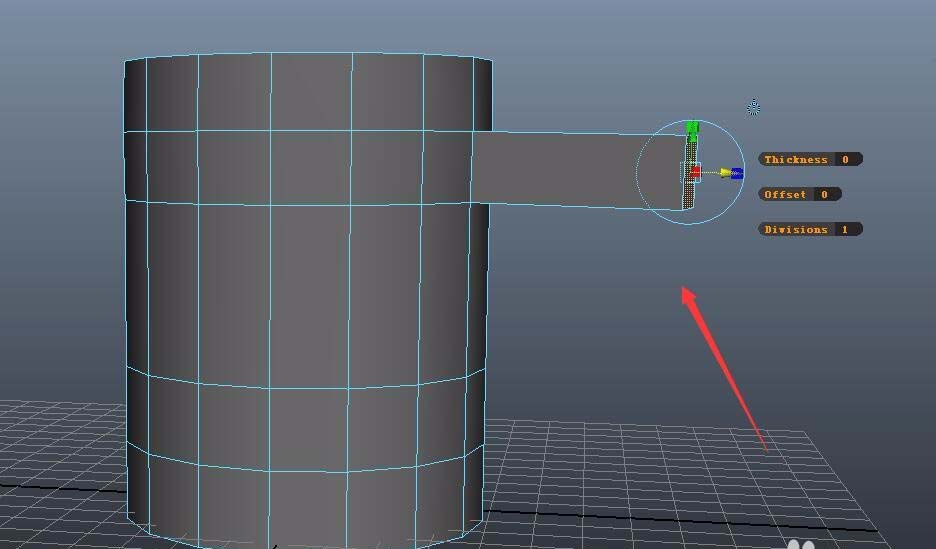The width and height of the screenshot is (936, 549).
Task: Click the Offset label in the extrude HUD
Action: [x=785, y=194]
